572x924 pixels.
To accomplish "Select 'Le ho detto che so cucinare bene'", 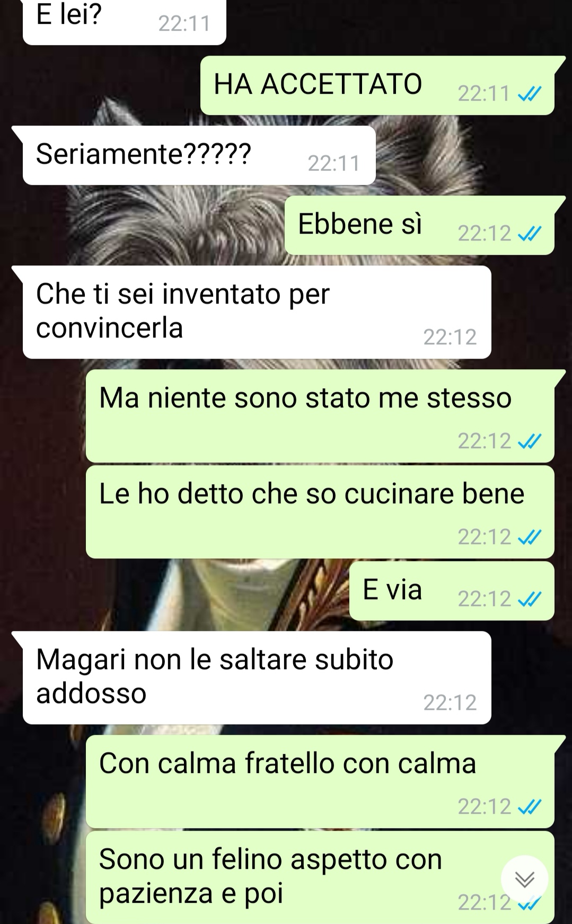I will [320, 512].
